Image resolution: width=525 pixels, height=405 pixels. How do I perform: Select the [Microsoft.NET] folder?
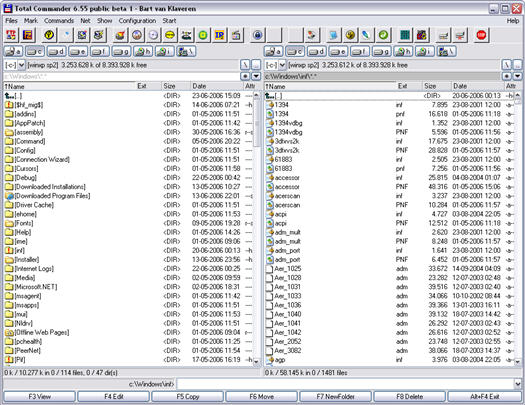coord(129,287)
